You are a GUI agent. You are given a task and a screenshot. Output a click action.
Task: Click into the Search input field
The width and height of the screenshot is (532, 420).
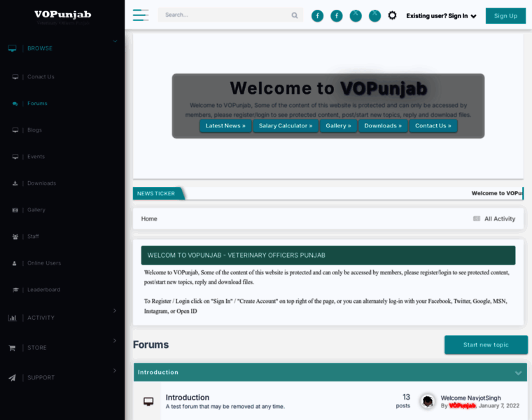pos(225,15)
